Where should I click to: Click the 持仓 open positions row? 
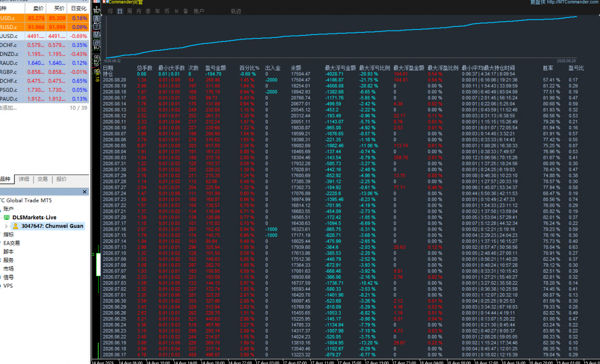click(x=344, y=74)
